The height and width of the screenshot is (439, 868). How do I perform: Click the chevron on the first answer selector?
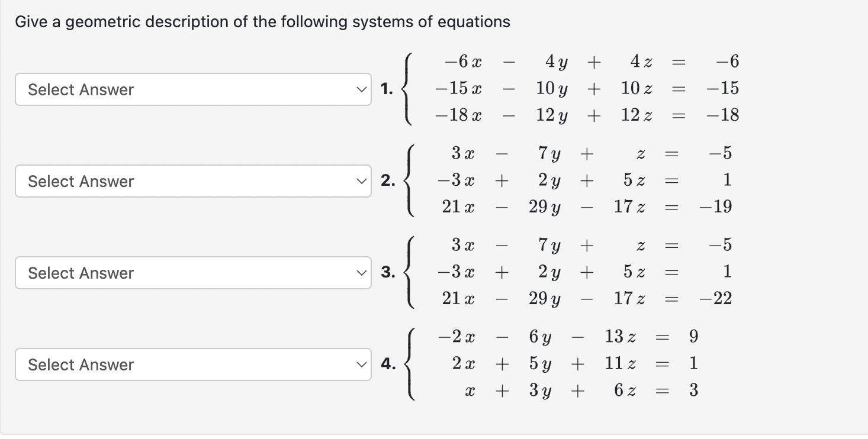pyautogui.click(x=361, y=89)
